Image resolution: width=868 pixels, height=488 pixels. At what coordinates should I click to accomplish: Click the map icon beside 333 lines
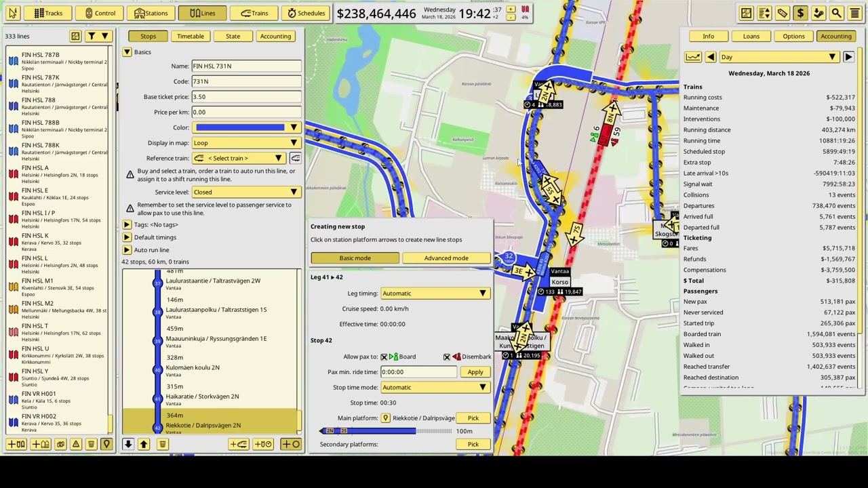tap(75, 36)
